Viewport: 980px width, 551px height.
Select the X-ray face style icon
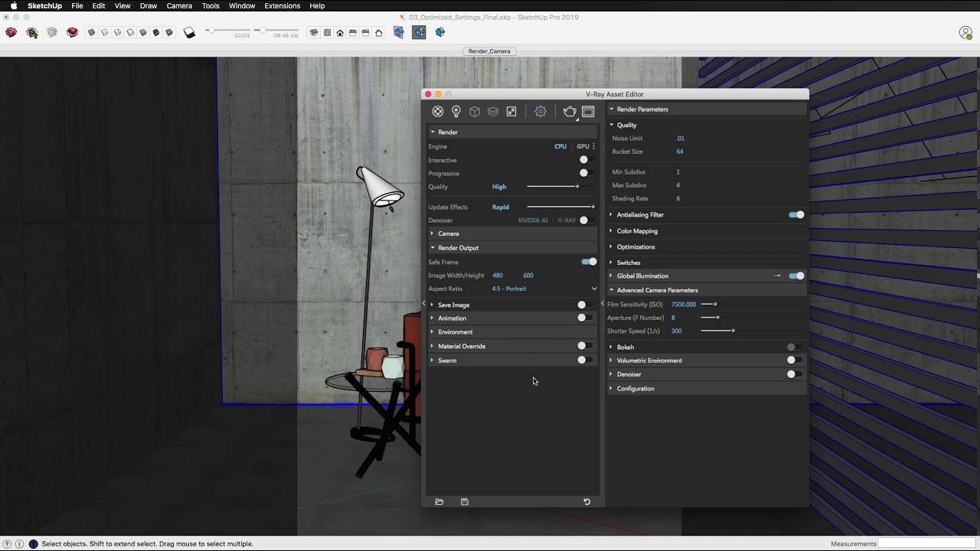coord(92,33)
